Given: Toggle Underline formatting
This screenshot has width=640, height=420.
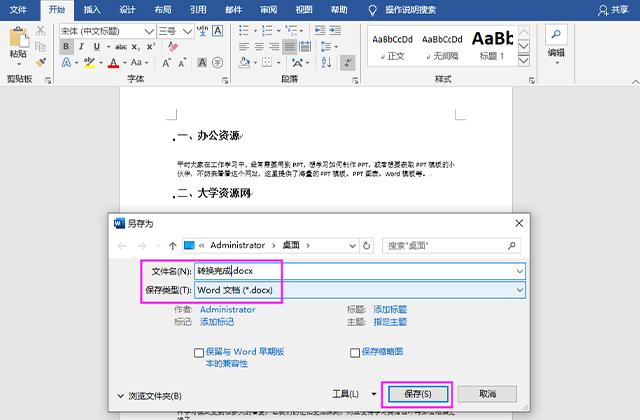Looking at the screenshot, I should [97, 47].
